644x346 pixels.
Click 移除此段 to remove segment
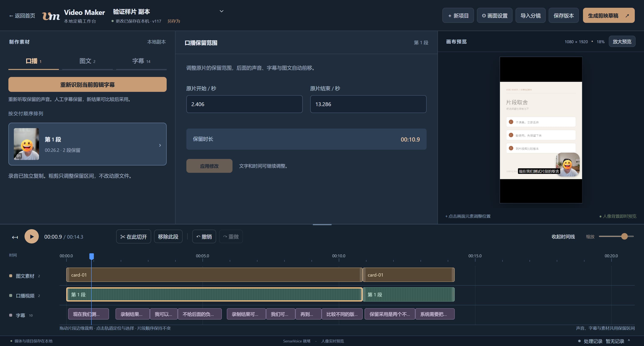168,237
